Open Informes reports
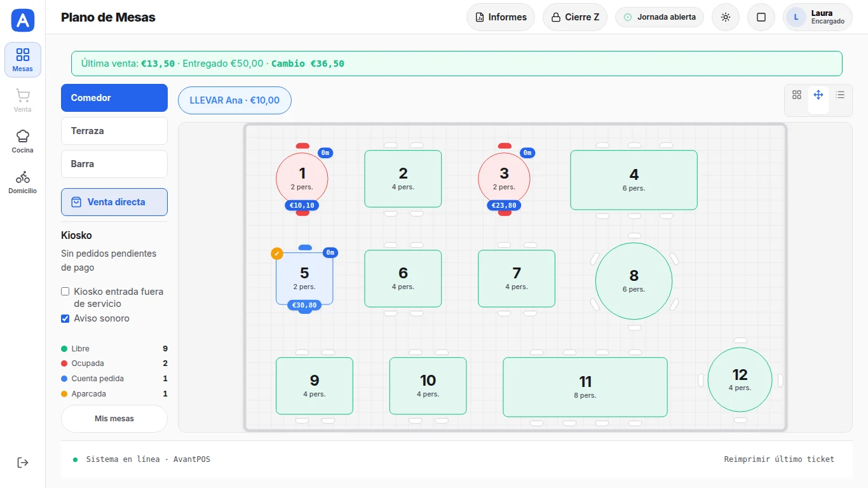The height and width of the screenshot is (488, 868). [501, 17]
